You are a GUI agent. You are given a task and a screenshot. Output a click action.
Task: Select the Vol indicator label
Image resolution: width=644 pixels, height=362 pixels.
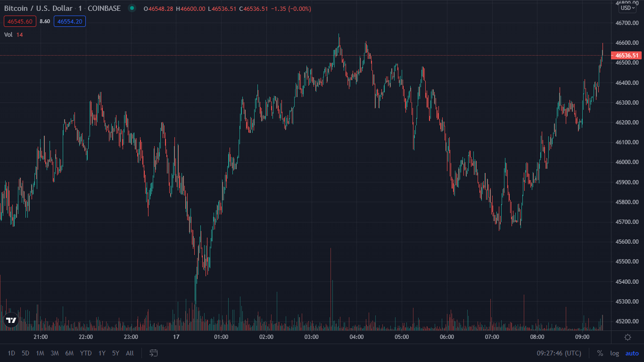[x=8, y=34]
